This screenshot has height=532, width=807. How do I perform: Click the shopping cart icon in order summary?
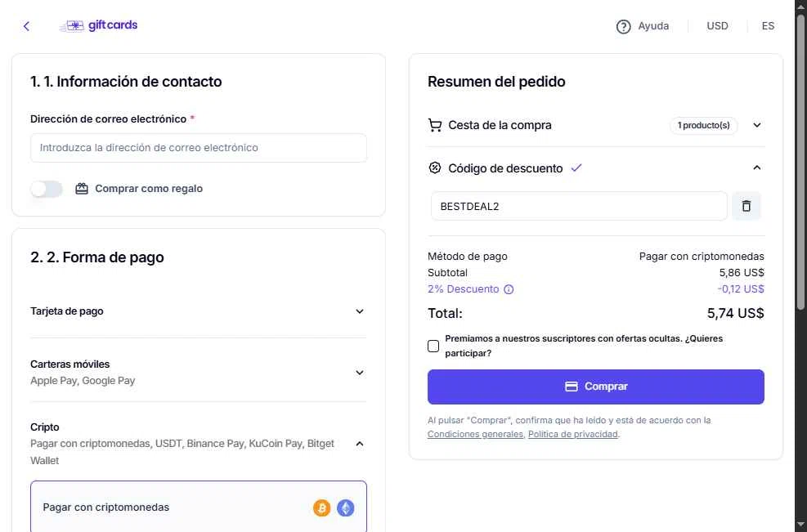435,125
